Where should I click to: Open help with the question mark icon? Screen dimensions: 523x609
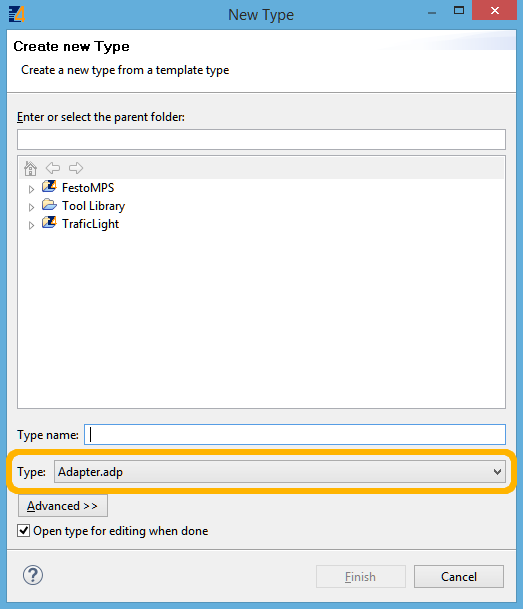33,575
